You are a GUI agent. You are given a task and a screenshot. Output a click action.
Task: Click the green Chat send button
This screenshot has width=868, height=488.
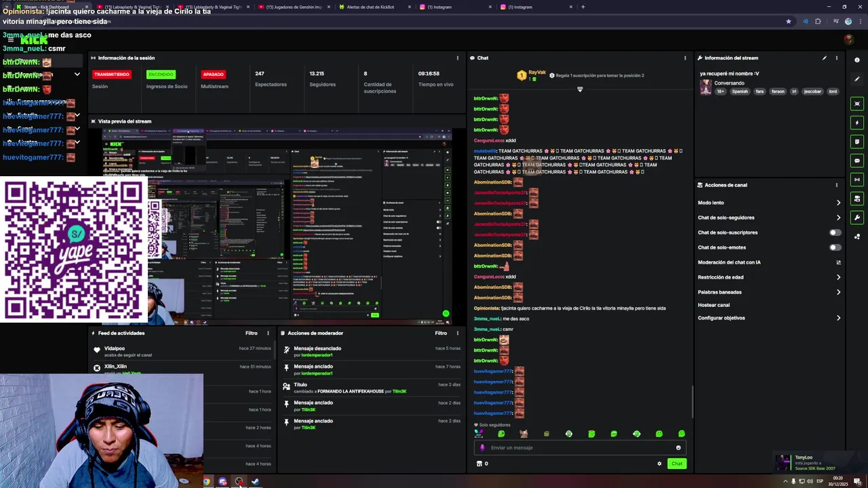(x=677, y=464)
